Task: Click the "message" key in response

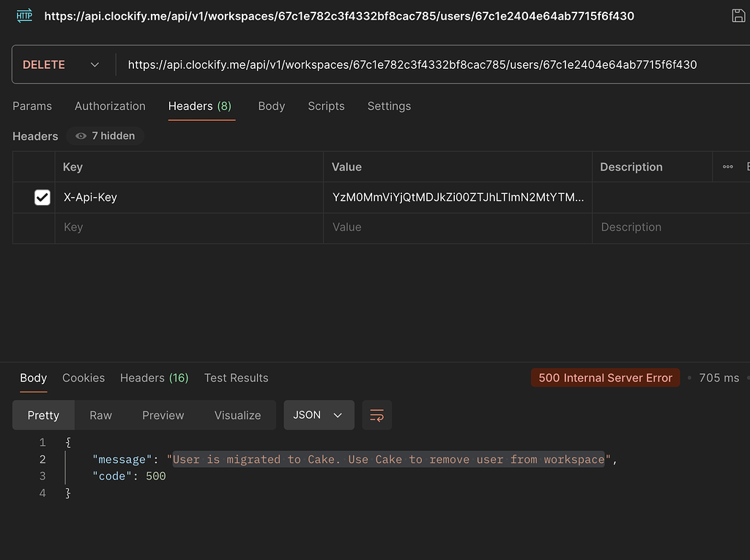Action: (x=122, y=460)
